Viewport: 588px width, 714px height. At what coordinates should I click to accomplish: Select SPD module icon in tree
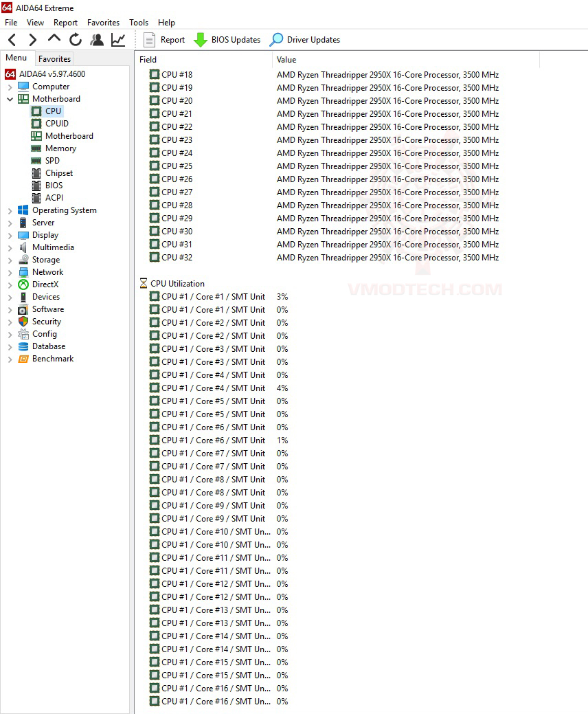36,161
